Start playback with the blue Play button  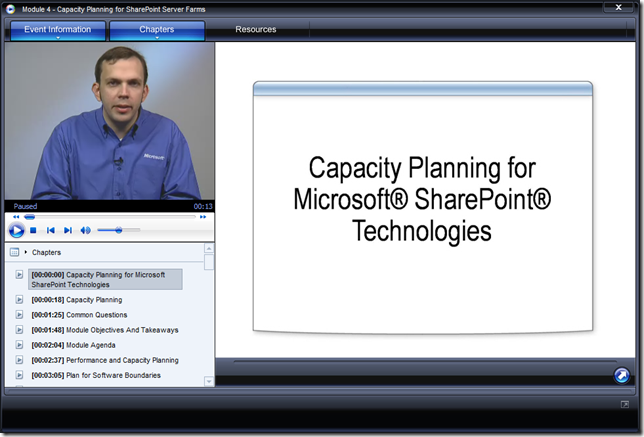pyautogui.click(x=16, y=230)
